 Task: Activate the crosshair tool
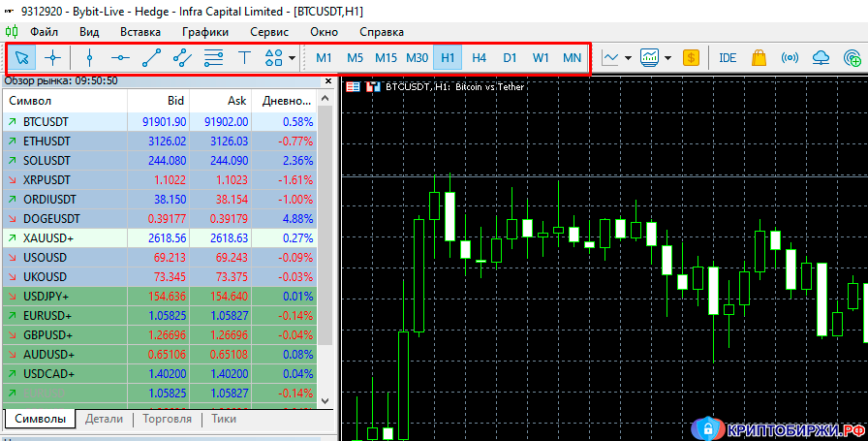53,57
